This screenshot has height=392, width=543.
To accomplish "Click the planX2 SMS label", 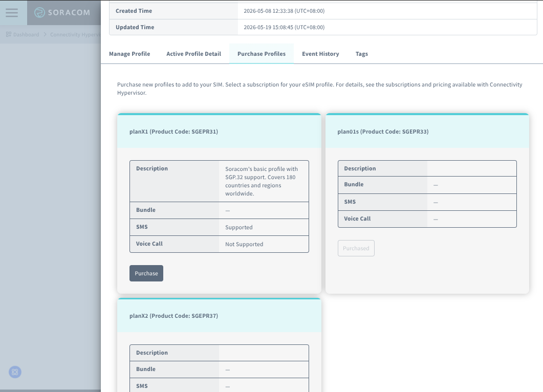I will (142, 386).
